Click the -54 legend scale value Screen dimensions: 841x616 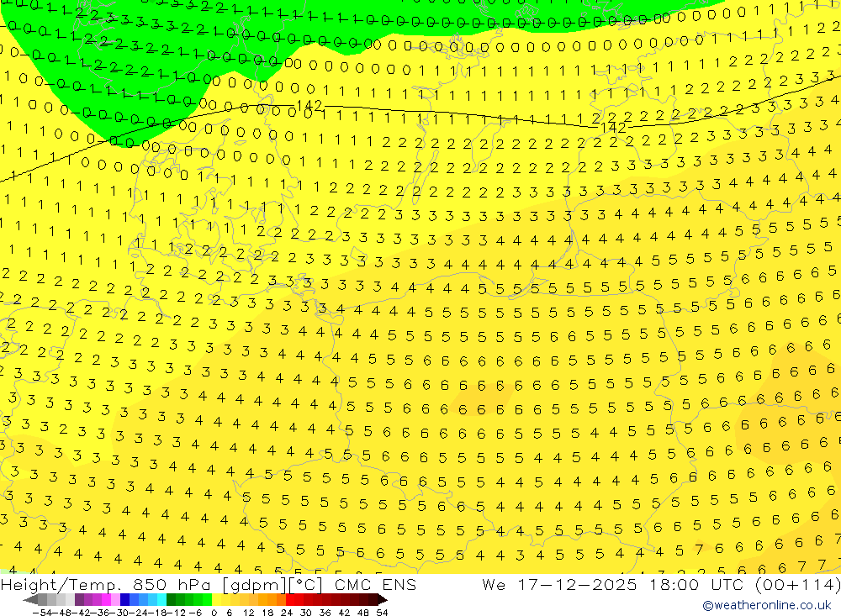[42, 613]
